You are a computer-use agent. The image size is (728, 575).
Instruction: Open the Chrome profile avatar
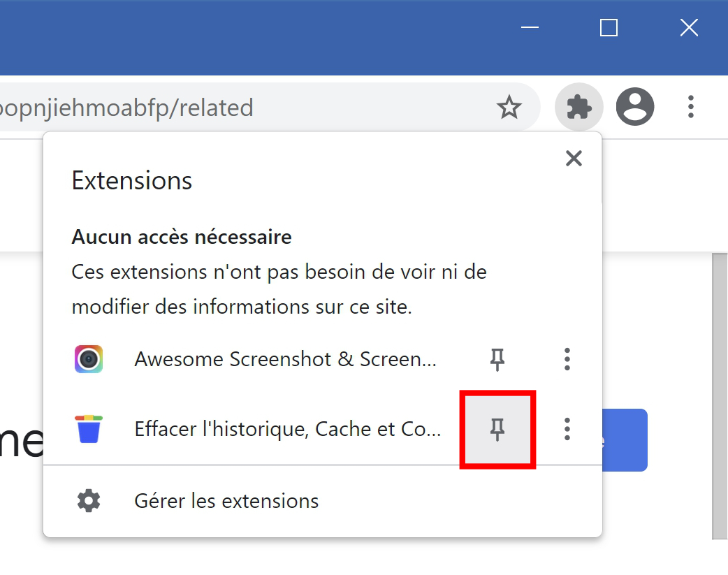coord(634,106)
